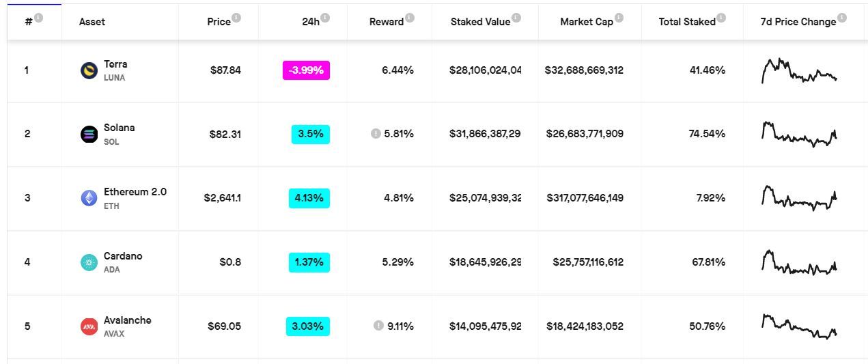Click Cardano's 7d price sparkline chart
This screenshot has width=868, height=364.
tap(799, 262)
